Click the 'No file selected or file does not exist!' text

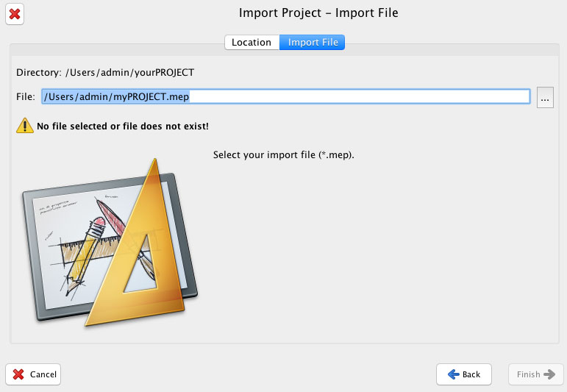click(123, 126)
